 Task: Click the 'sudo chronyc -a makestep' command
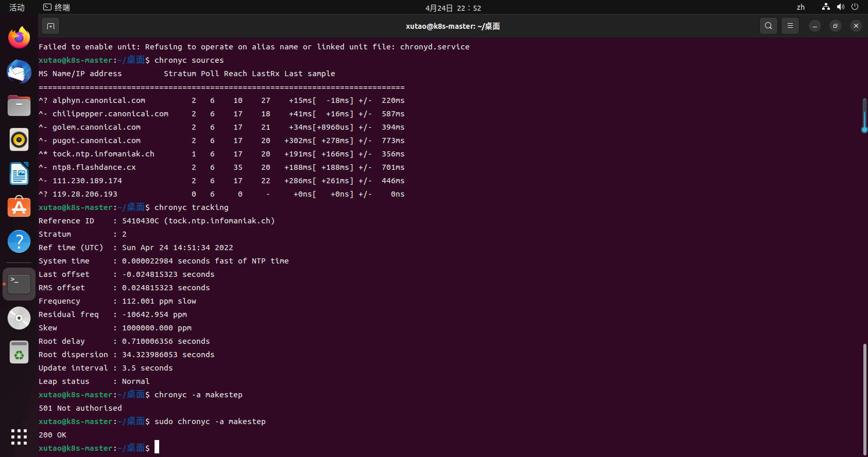click(x=210, y=421)
